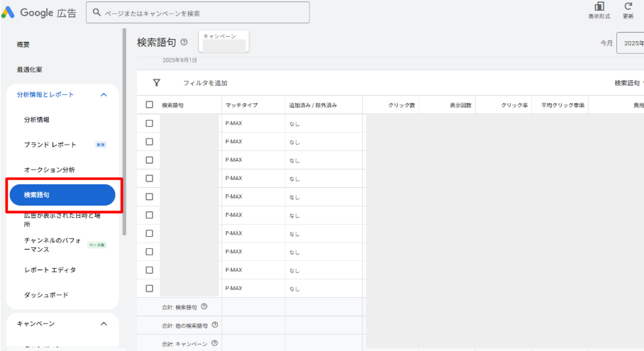644x351 pixels.
Task: Check the last row's checkbox
Action: [x=149, y=289]
